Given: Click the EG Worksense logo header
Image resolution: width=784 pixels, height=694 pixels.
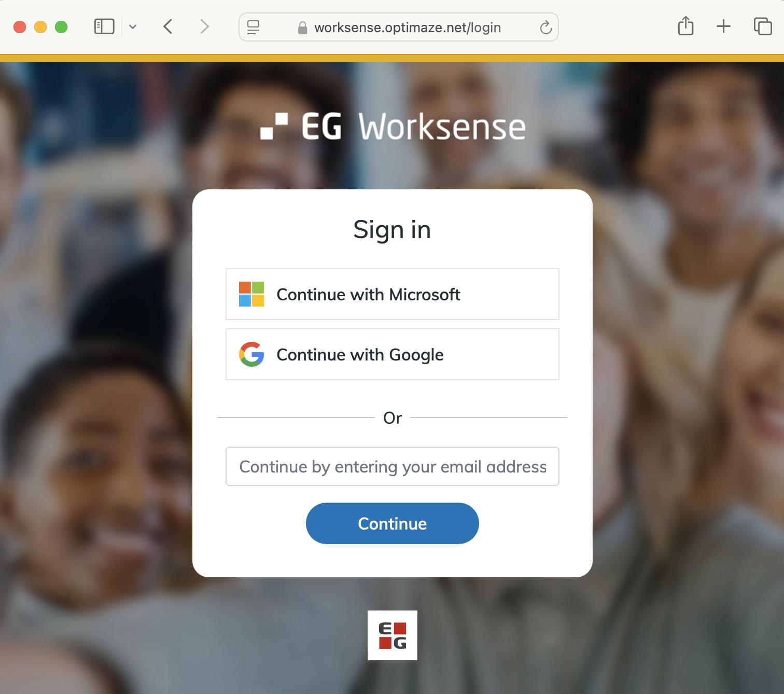Looking at the screenshot, I should pyautogui.click(x=393, y=127).
